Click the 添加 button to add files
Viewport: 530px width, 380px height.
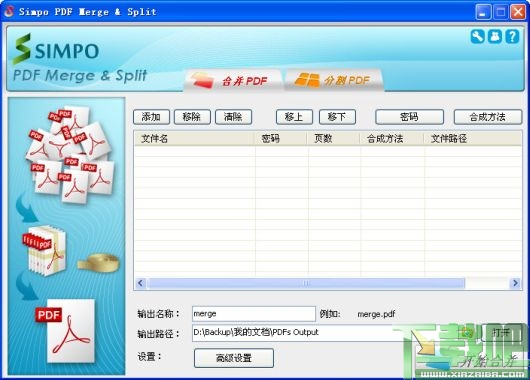pos(151,117)
